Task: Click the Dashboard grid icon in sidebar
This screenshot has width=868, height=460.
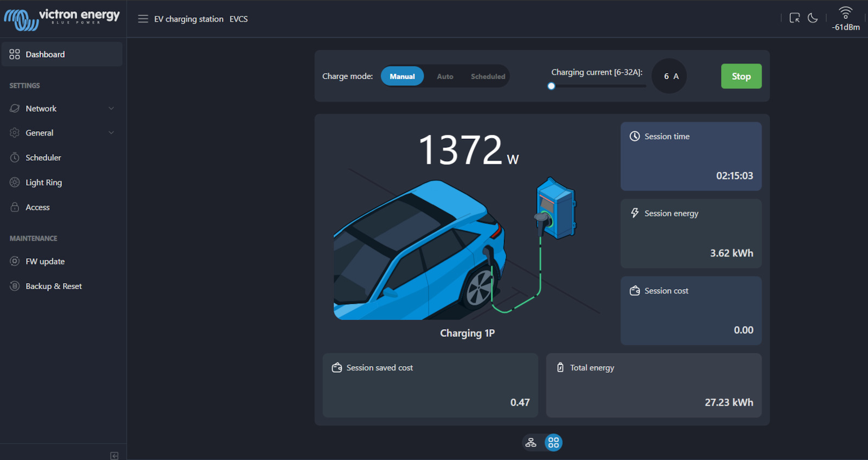Action: point(15,54)
